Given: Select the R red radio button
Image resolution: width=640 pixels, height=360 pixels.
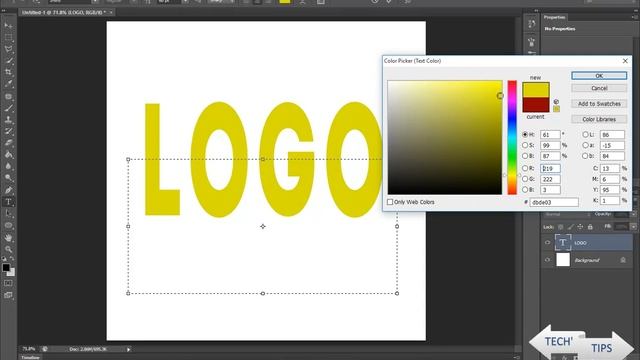Looking at the screenshot, I should (x=525, y=168).
